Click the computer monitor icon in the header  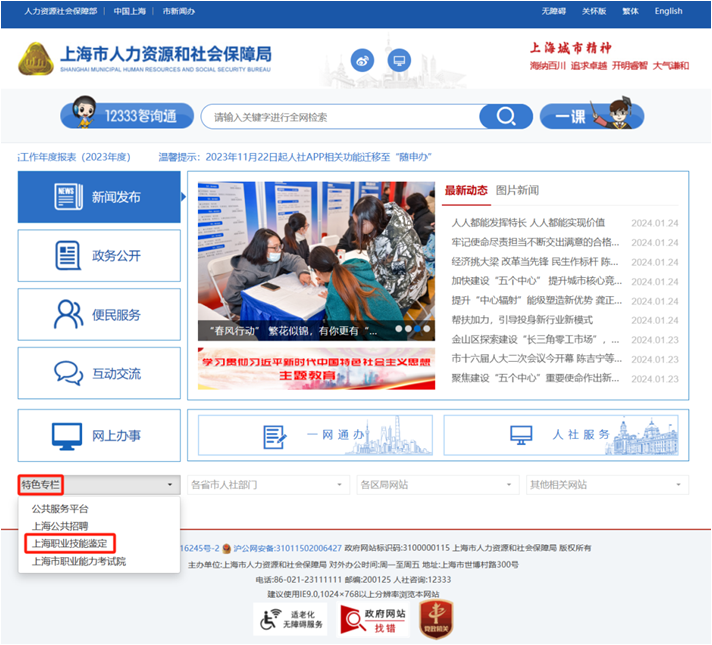click(399, 60)
